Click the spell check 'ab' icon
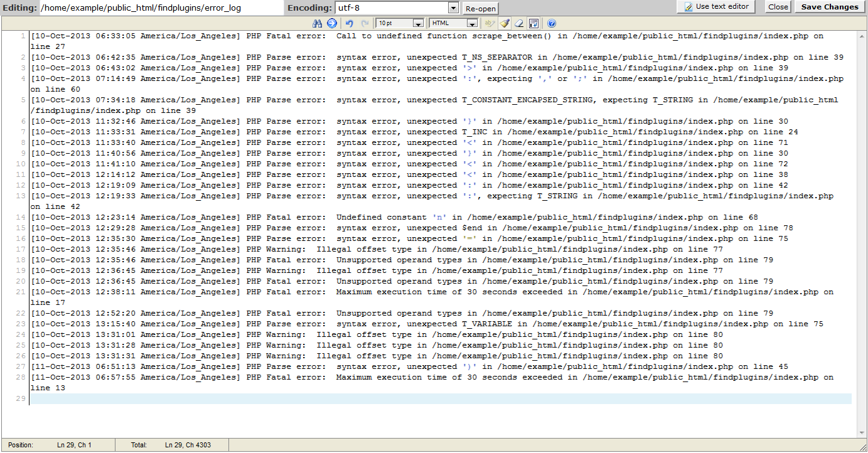Image resolution: width=868 pixels, height=453 pixels. pos(489,23)
